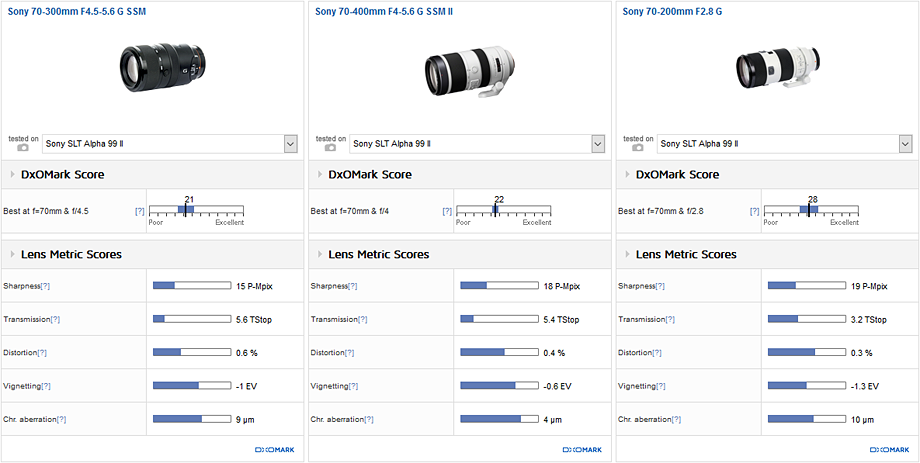Screen dimensions: 920x463
Task: Open Vignetting [?] help in 70-200mm panel
Action: (661, 386)
